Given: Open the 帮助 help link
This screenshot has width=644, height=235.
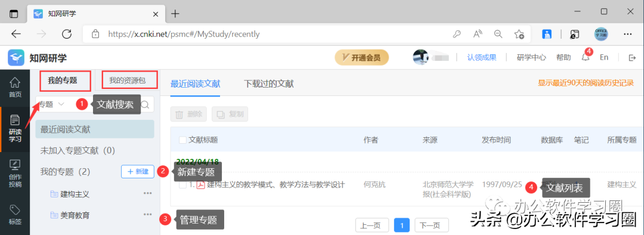Looking at the screenshot, I should (563, 57).
